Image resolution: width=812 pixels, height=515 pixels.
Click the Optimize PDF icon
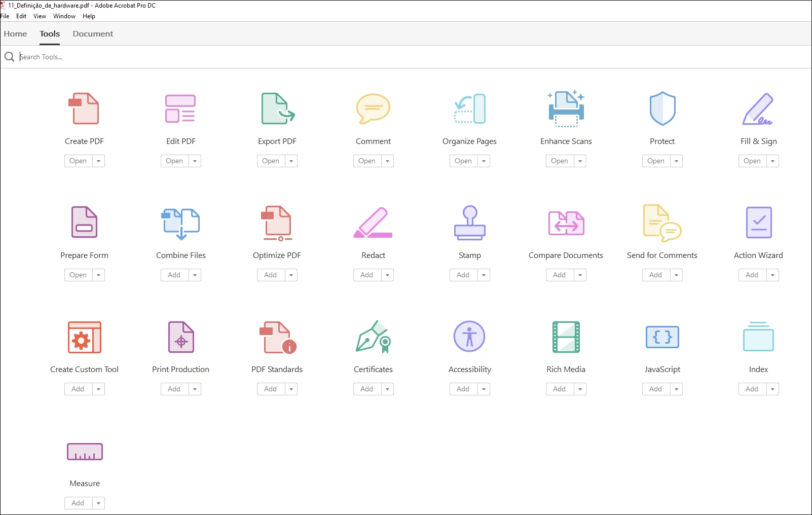pos(277,223)
